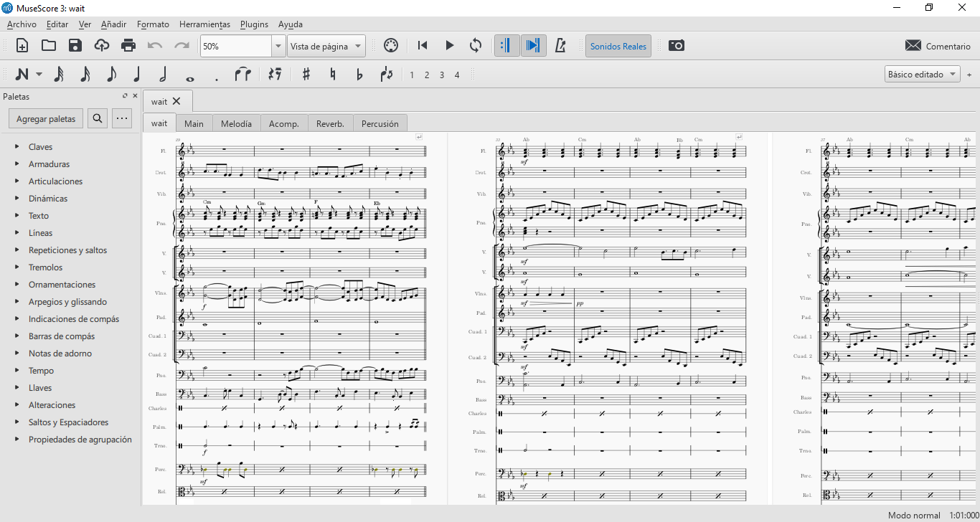
Task: Add a natural accidental
Action: coord(333,75)
